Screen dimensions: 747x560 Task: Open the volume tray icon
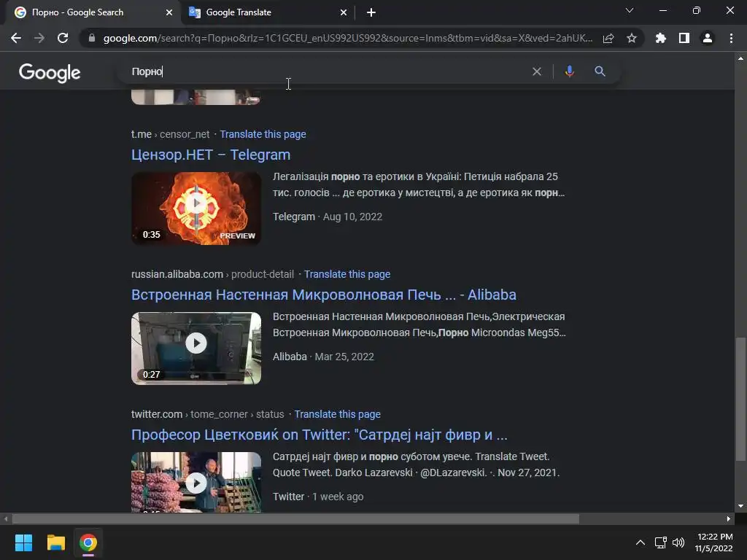[x=678, y=542]
